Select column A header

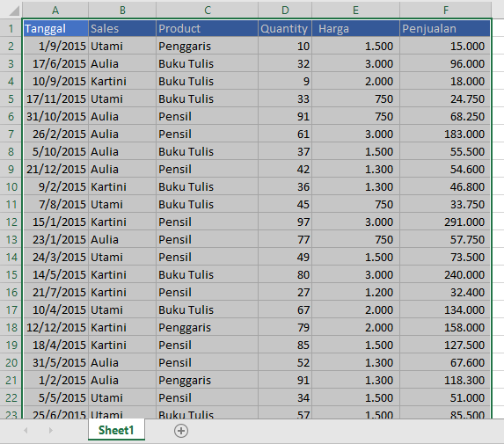pos(55,11)
